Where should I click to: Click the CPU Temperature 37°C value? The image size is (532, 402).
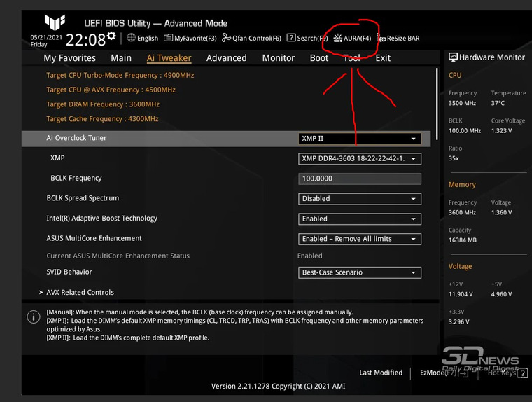tap(498, 103)
